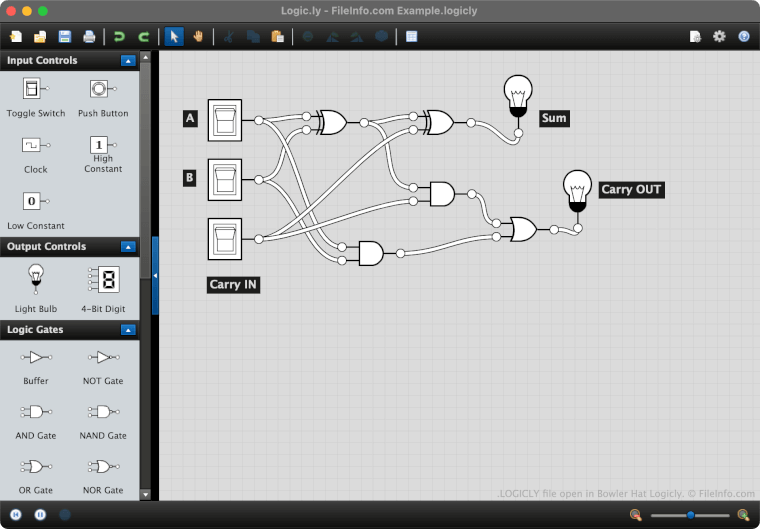
Task: Toggle switch A in the circuit
Action: (x=224, y=119)
